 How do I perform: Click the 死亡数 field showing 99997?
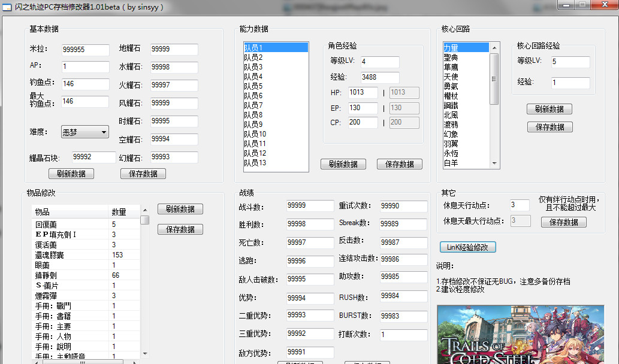pos(310,242)
